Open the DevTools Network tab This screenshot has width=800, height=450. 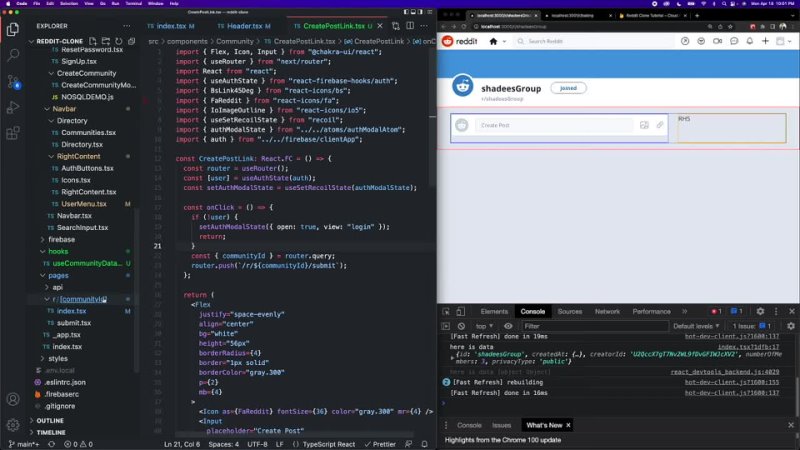click(x=607, y=312)
